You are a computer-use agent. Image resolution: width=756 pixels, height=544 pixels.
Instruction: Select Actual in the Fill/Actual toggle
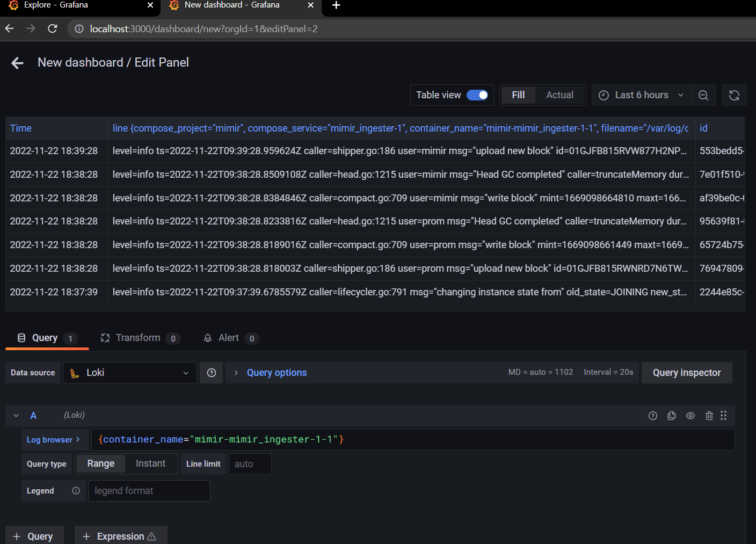click(559, 95)
